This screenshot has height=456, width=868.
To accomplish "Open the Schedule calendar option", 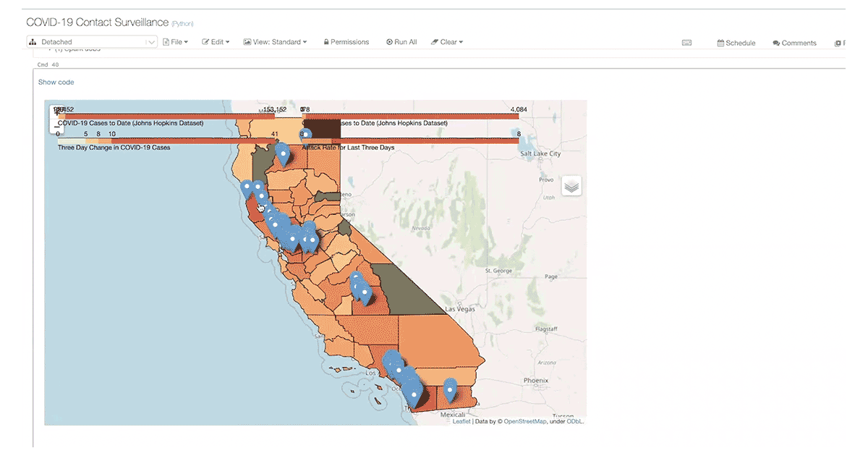I will pos(736,43).
